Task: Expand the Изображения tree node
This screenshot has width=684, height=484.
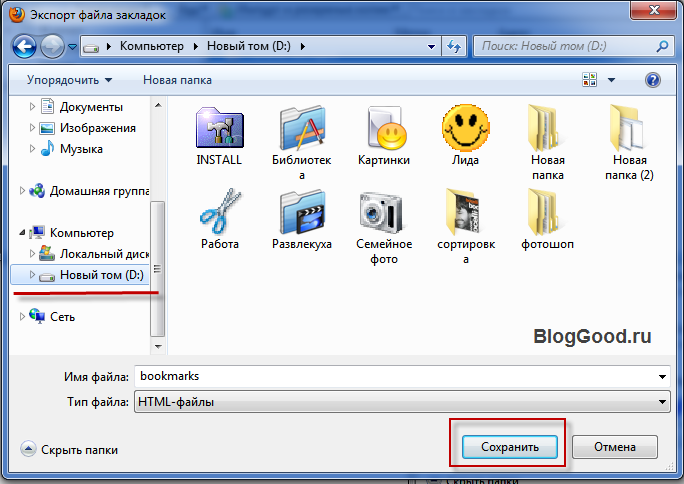Action: coord(32,127)
